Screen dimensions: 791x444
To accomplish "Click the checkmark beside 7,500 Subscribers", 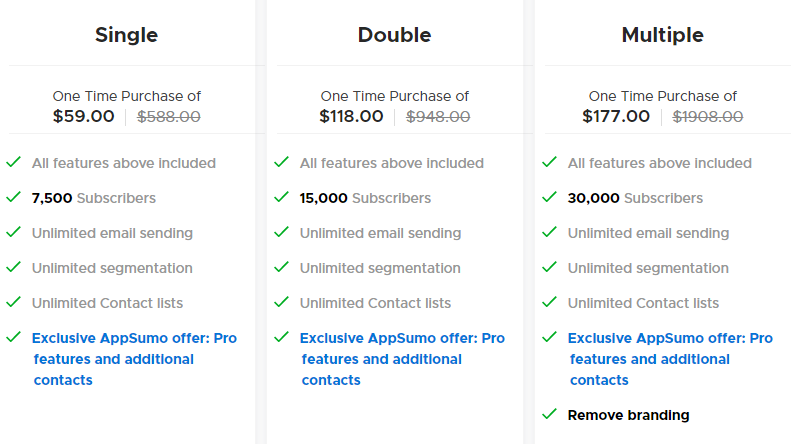I will 14,197.
